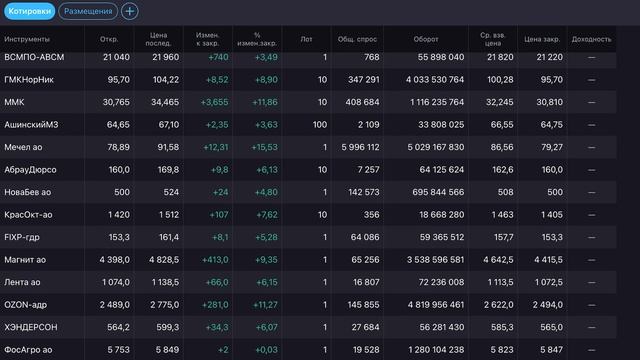Select АшинскийМЗ in the instruments list
The height and width of the screenshot is (360, 640).
308,124
